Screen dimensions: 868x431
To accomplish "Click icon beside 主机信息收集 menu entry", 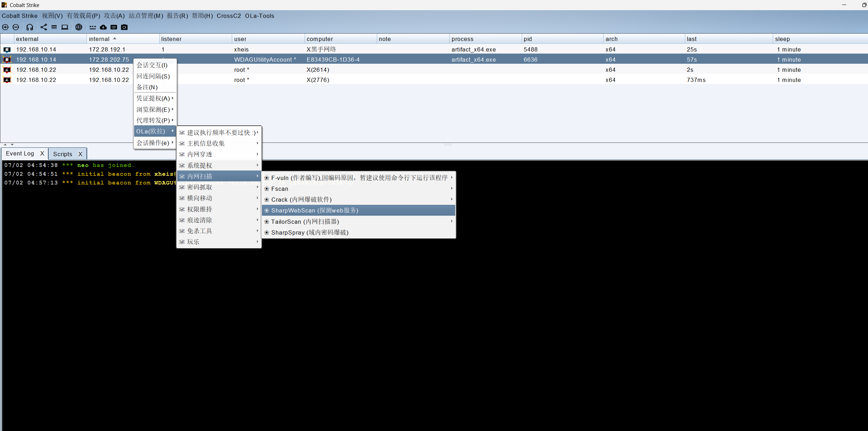I will tap(182, 144).
